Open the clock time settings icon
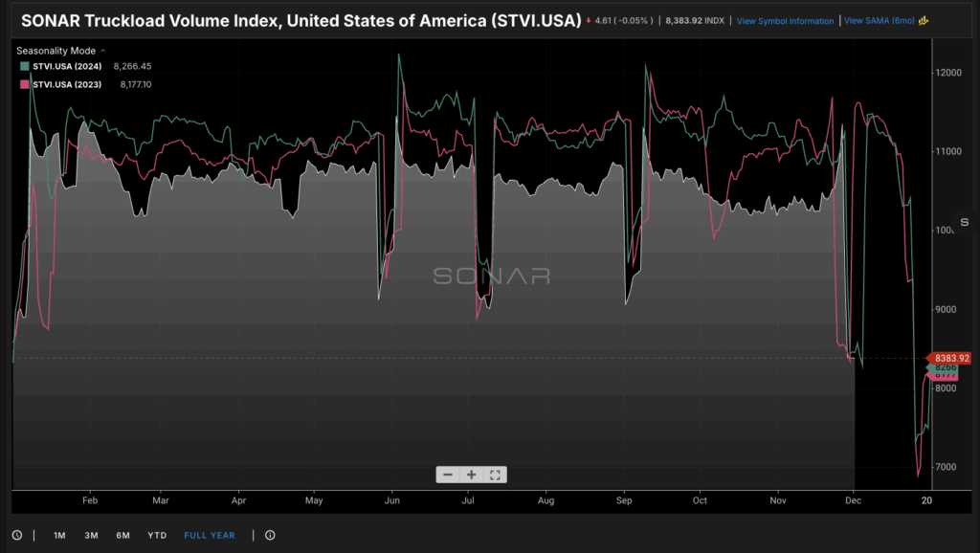This screenshot has width=980, height=553. pyautogui.click(x=17, y=535)
